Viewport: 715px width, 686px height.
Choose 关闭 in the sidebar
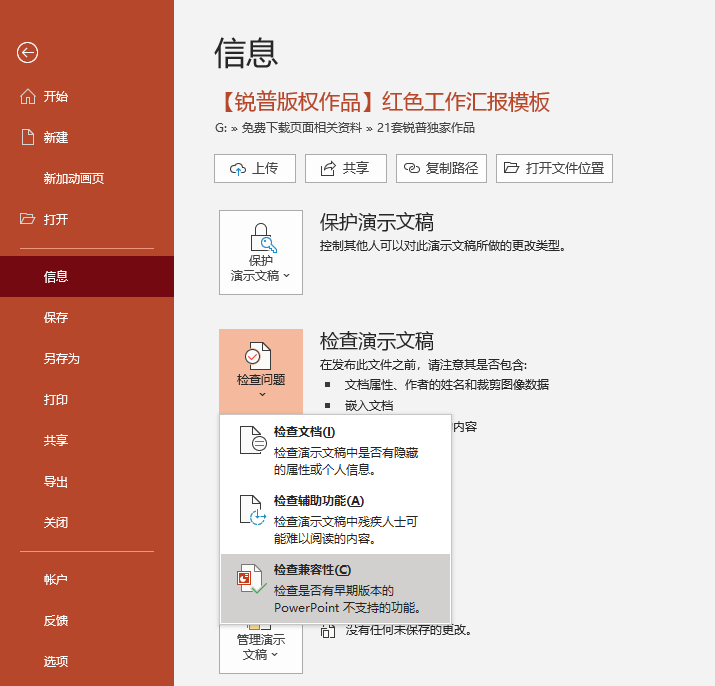pos(87,523)
